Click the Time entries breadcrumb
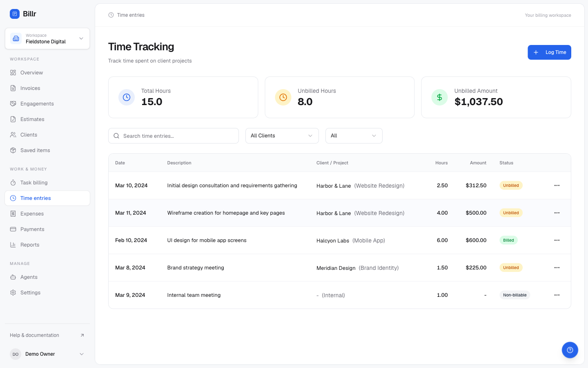588x368 pixels. coord(131,15)
